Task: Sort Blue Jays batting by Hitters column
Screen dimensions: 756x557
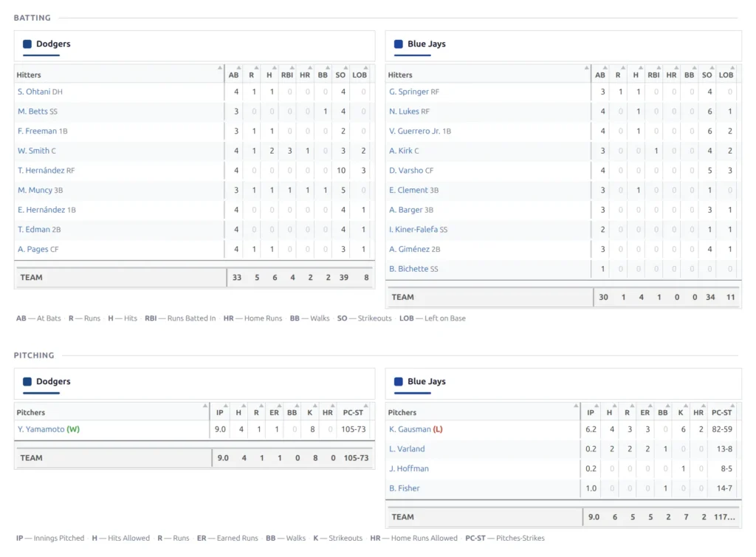Action: click(x=489, y=75)
